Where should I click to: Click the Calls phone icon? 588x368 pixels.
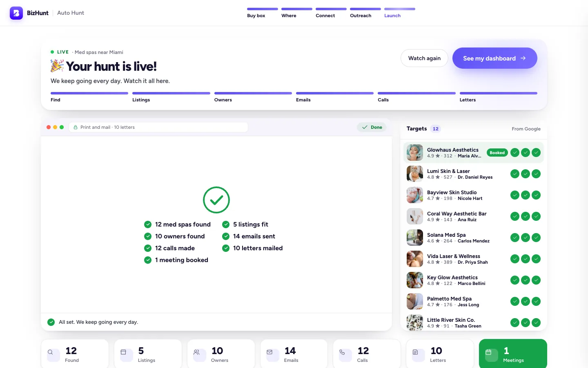tap(342, 352)
